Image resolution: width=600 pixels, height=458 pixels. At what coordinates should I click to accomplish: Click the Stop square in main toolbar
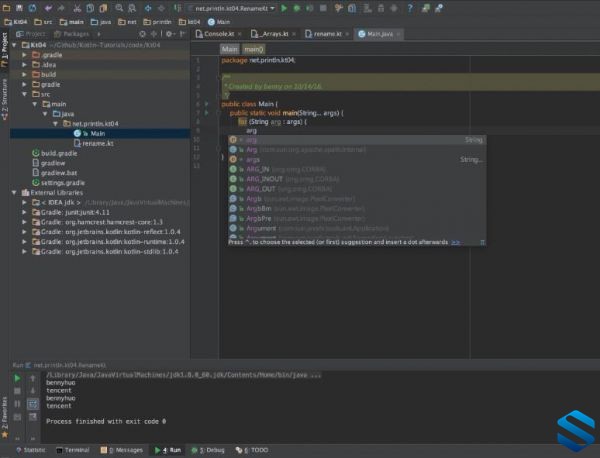323,8
